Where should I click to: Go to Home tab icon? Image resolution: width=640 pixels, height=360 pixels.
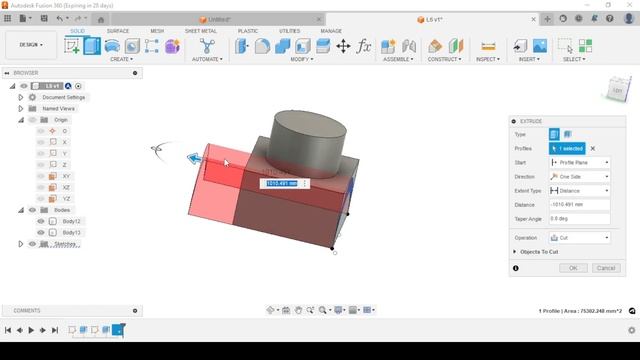coord(101,19)
